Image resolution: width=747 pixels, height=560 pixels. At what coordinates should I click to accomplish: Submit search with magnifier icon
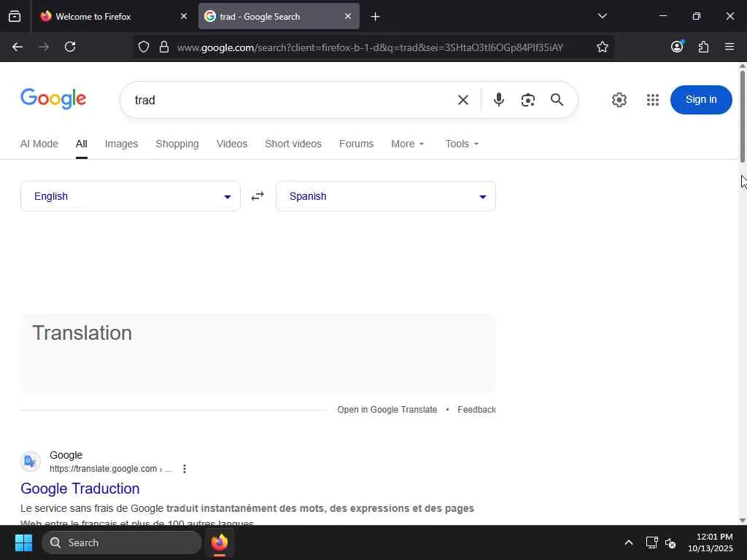pyautogui.click(x=557, y=99)
